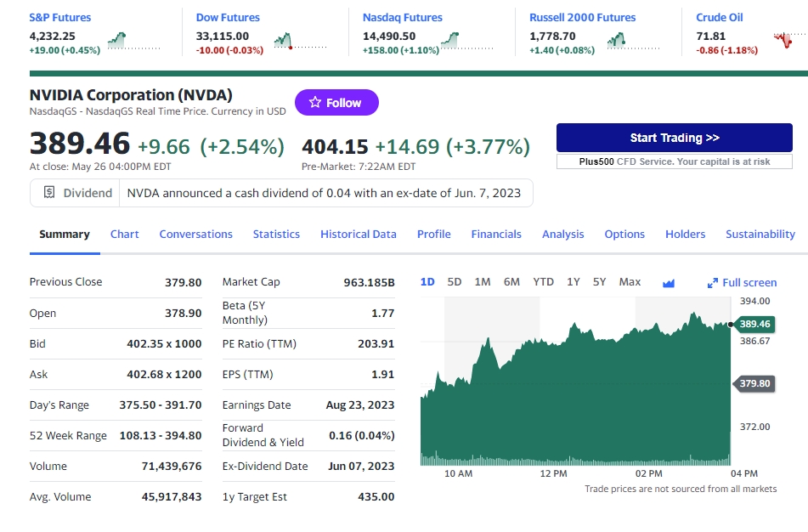Click the Beta (5Y Monthly) value 1.77

click(x=383, y=313)
